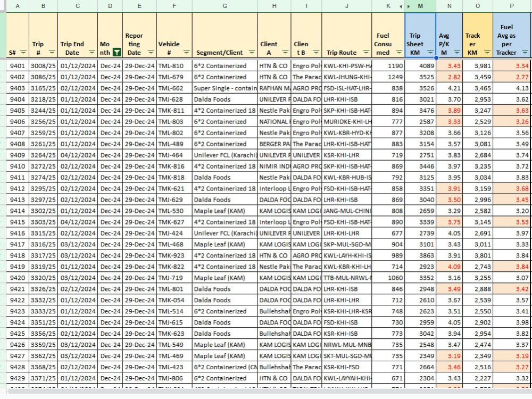Select vehicle cell TMK-923
The image size is (532, 399).
point(174,255)
